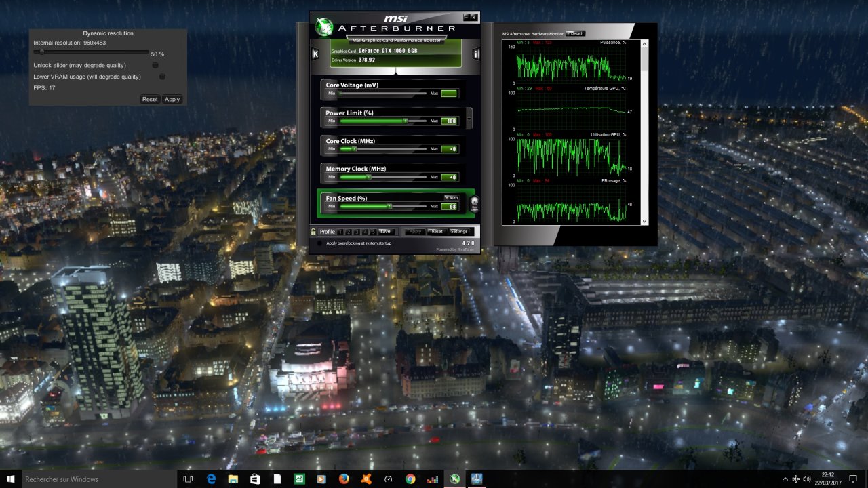Click the Puissance power graph
The height and width of the screenshot is (488, 868).
point(570,65)
